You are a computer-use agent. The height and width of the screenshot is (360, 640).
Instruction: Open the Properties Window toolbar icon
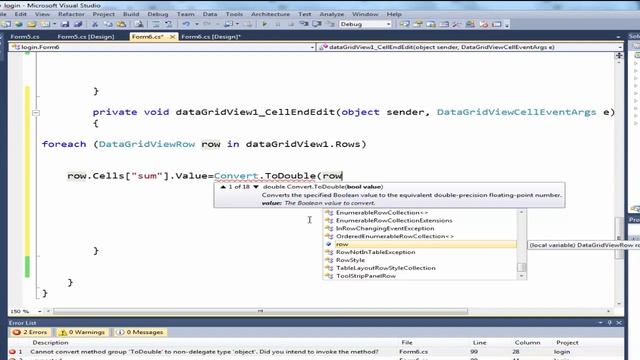point(418,24)
